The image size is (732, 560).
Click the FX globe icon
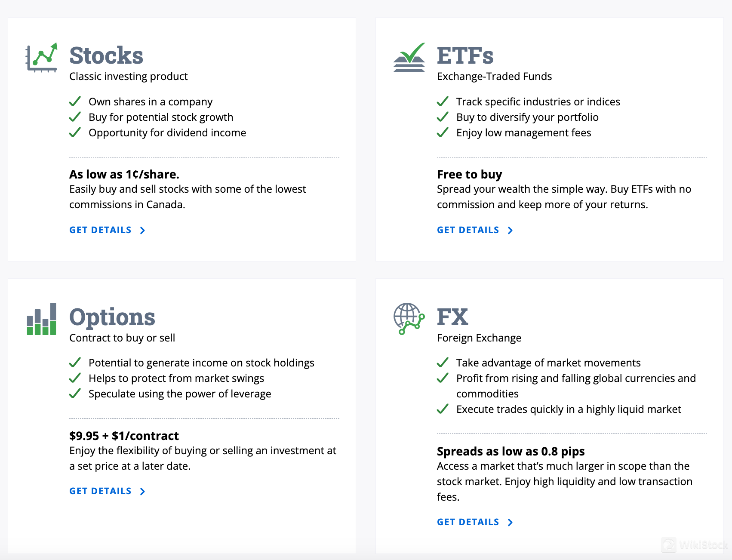408,319
